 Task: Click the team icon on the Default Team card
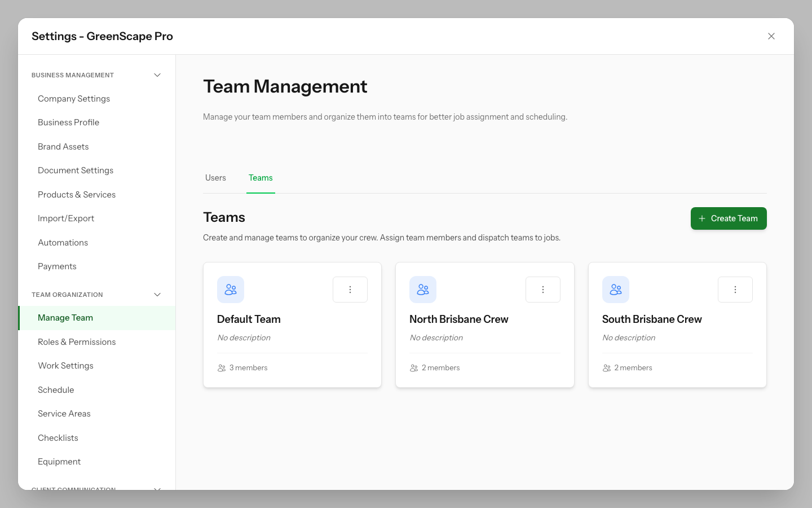pyautogui.click(x=231, y=289)
